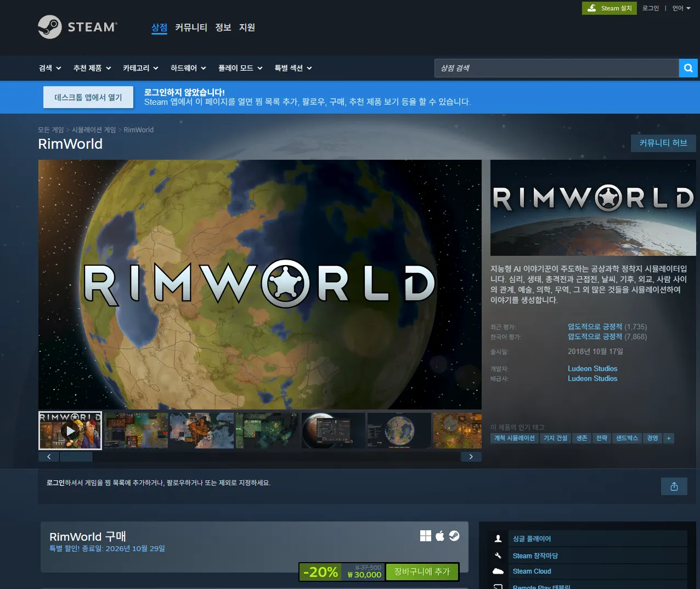Click the Steam Workshop wrench icon
700x589 pixels.
(498, 556)
